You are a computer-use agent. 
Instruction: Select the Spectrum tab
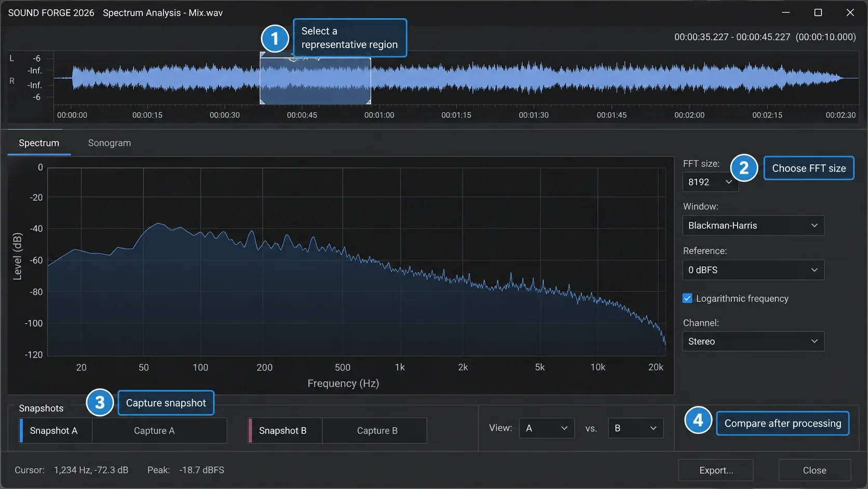tap(39, 143)
